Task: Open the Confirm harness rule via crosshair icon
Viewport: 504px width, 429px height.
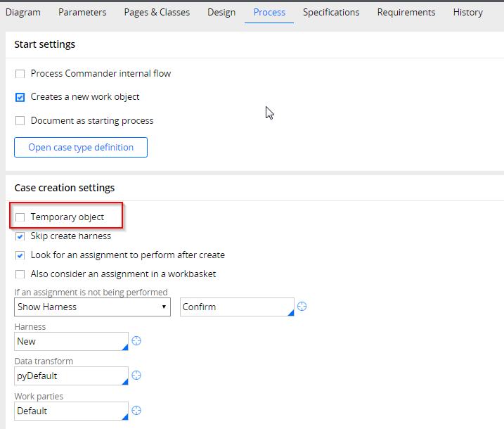Action: [302, 307]
